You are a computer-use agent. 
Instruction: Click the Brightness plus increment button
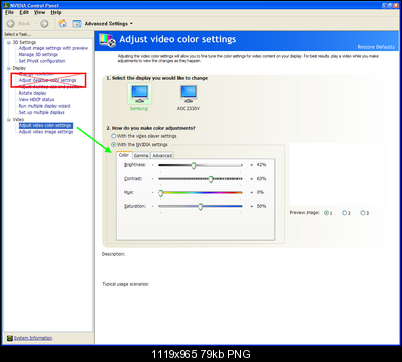tap(252, 165)
